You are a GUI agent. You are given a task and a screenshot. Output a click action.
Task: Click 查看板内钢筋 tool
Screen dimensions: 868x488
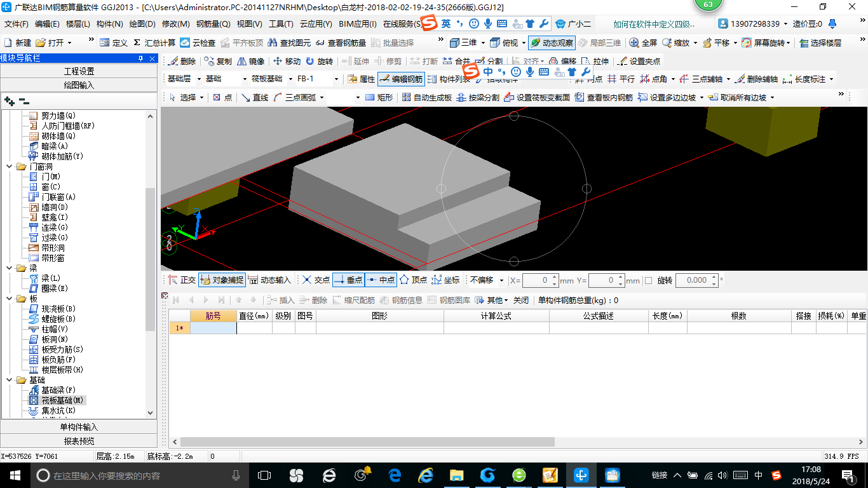pyautogui.click(x=604, y=97)
